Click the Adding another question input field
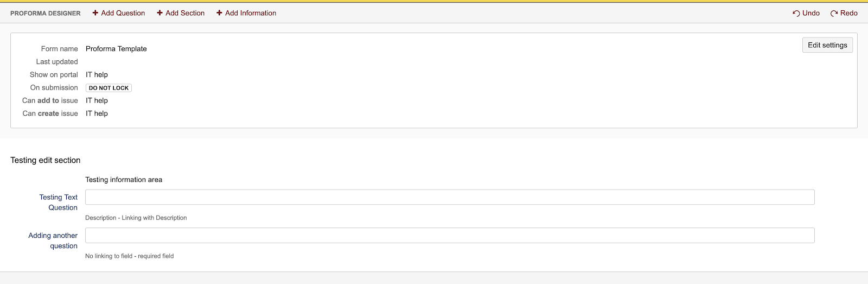Viewport: 868px width, 284px height. (x=450, y=235)
